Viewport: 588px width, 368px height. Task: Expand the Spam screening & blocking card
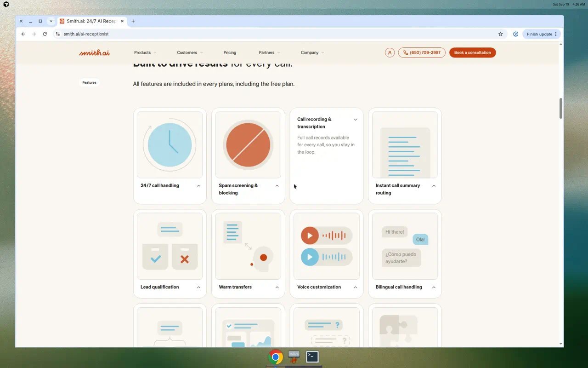pos(277,186)
